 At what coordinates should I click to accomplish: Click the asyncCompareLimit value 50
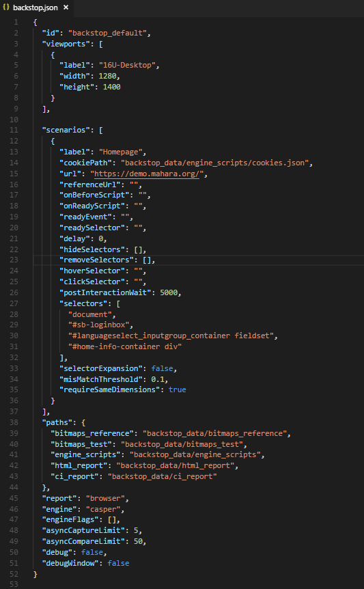138,542
